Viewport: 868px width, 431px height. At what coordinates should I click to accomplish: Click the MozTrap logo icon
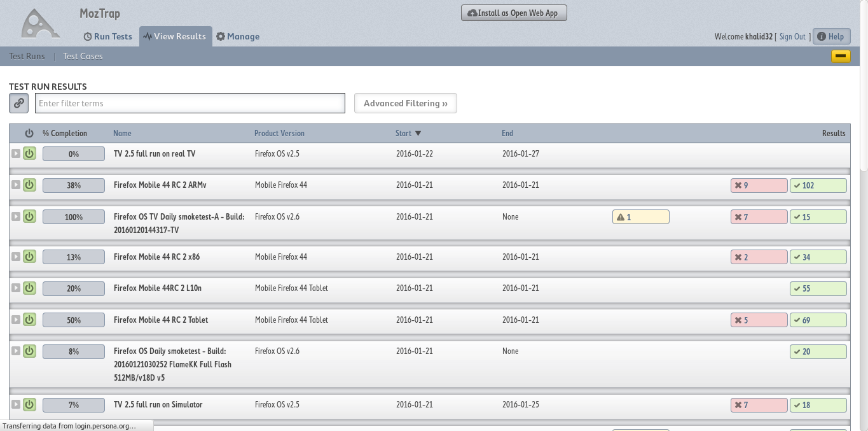click(41, 24)
